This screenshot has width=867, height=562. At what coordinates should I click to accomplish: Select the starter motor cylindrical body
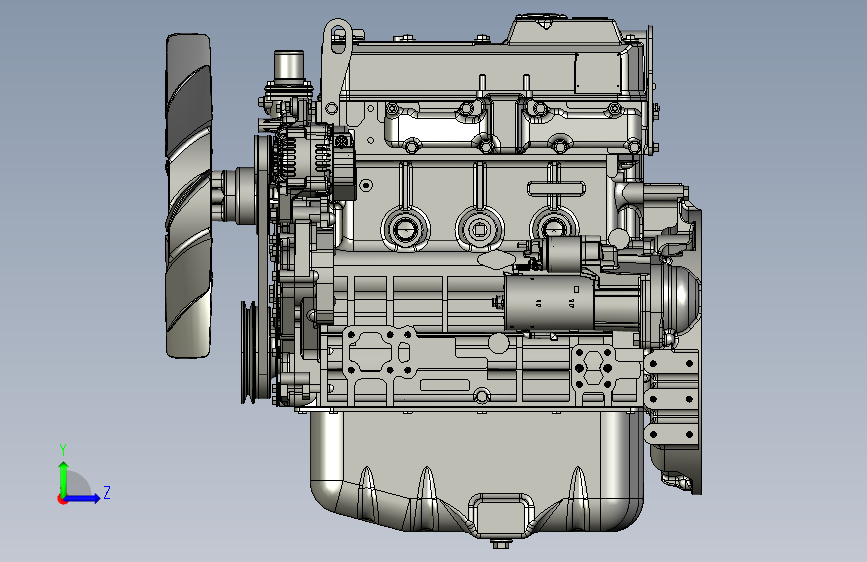(550, 303)
